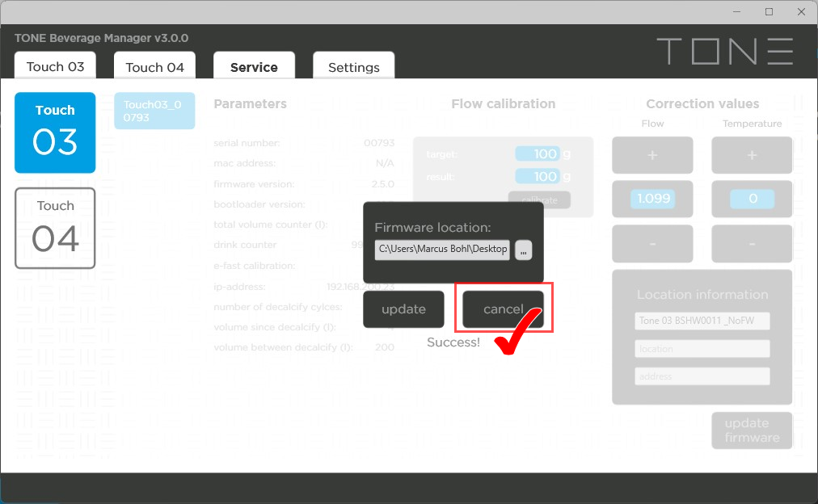Click the calibrate button under Flow calibration

pyautogui.click(x=539, y=199)
